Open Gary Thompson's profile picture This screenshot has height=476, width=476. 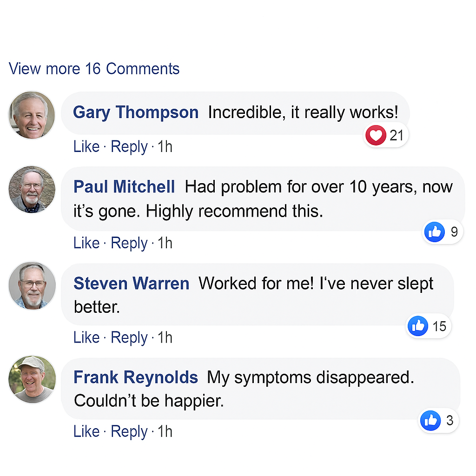click(32, 115)
